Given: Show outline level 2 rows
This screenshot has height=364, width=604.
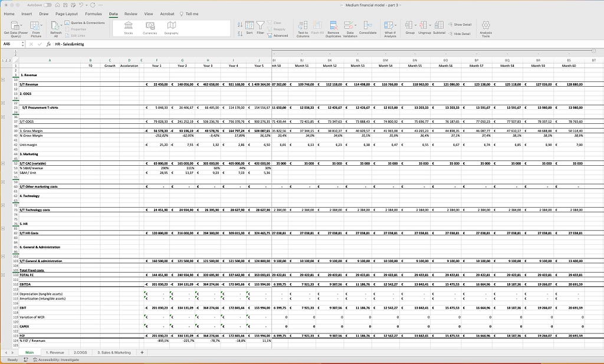Looking at the screenshot, I should 6,61.
